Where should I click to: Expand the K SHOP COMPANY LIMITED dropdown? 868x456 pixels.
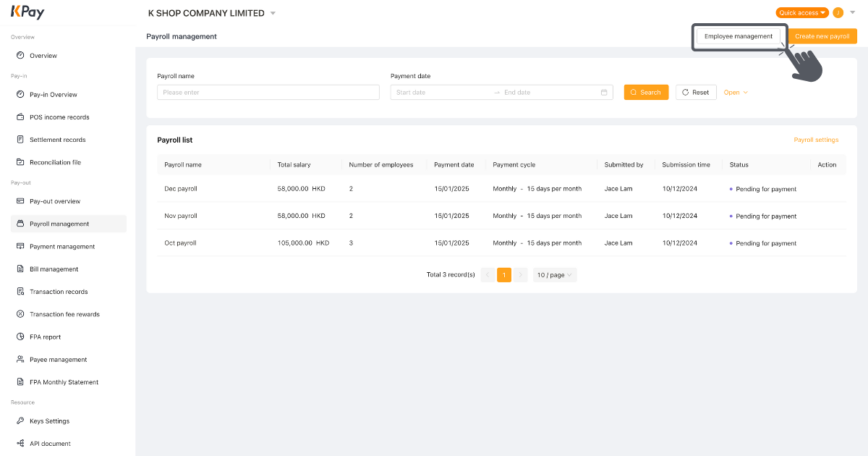[x=273, y=12]
